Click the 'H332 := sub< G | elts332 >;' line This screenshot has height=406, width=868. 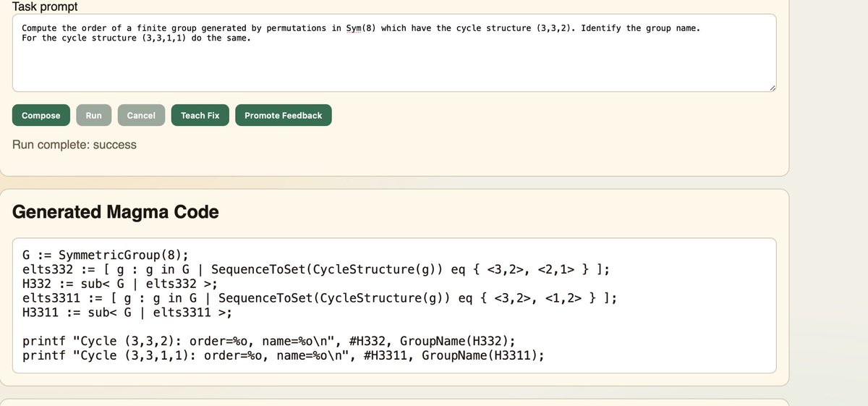coord(120,284)
